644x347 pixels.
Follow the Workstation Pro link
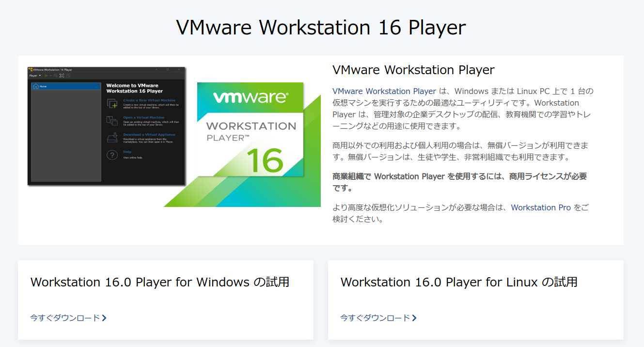[541, 207]
